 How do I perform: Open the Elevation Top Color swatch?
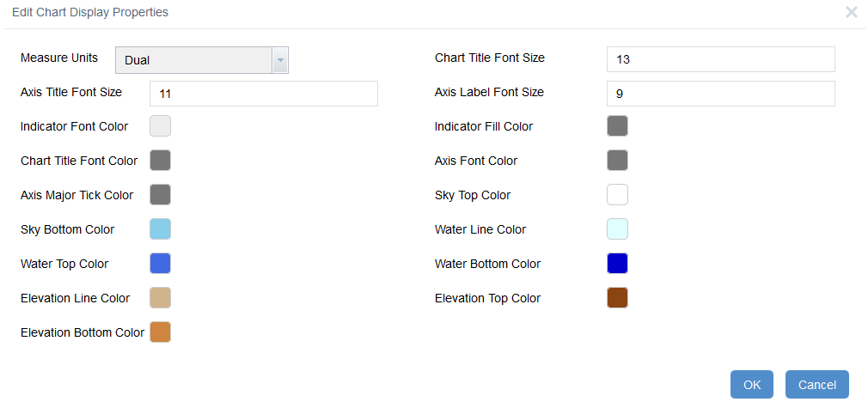(617, 298)
